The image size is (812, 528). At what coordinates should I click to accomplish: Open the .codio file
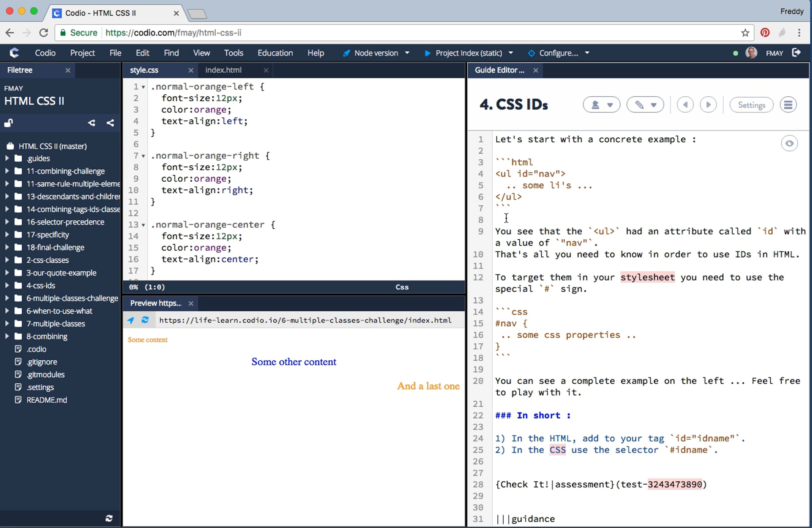(36, 349)
